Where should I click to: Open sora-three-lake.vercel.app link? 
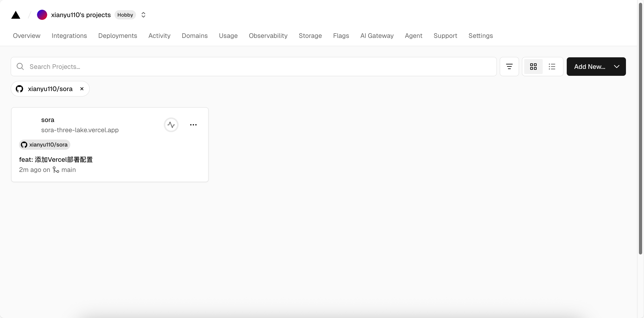[80, 130]
